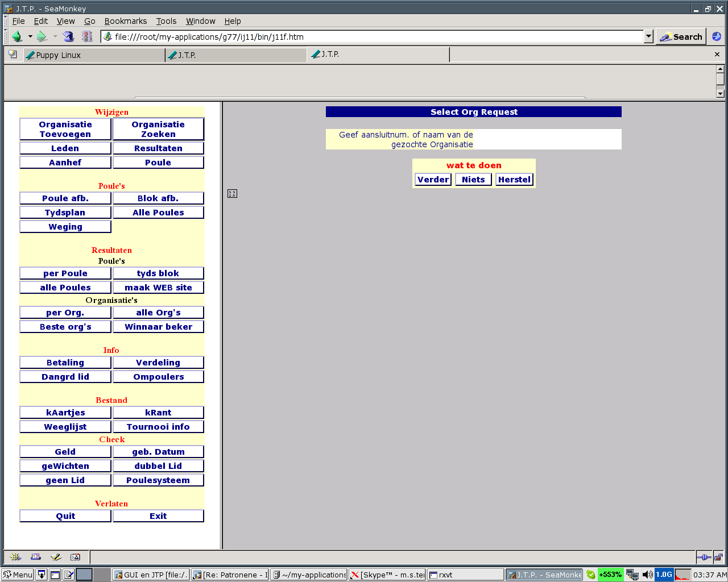This screenshot has height=582, width=728.
Task: Click the Stop loading icon
Action: (x=88, y=37)
